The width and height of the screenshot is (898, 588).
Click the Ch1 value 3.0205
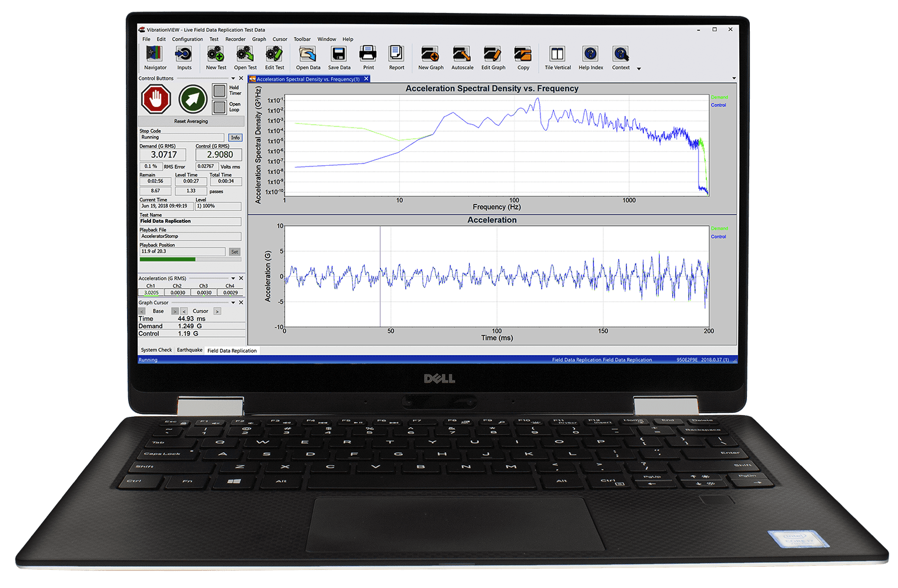(151, 292)
